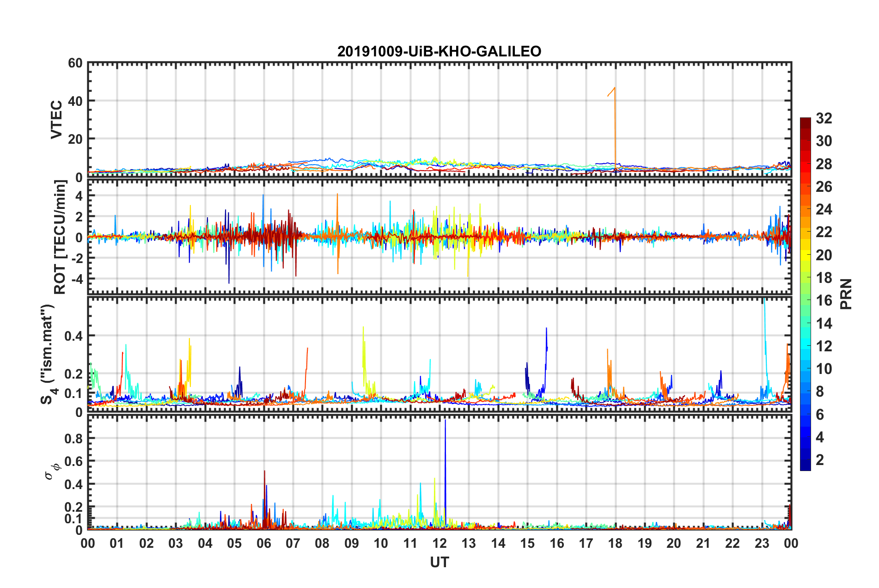The image size is (879, 588).
Task: Click colorbar tick label 8
Action: click(x=820, y=392)
